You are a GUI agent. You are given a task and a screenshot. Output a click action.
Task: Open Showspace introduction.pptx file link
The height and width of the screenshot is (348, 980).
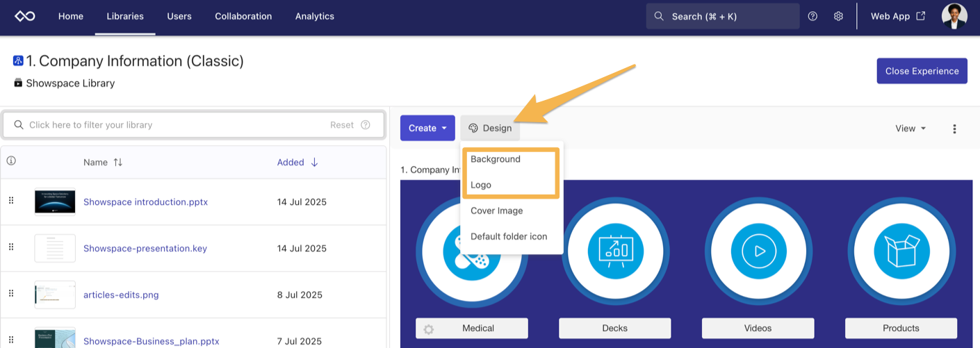(x=145, y=202)
